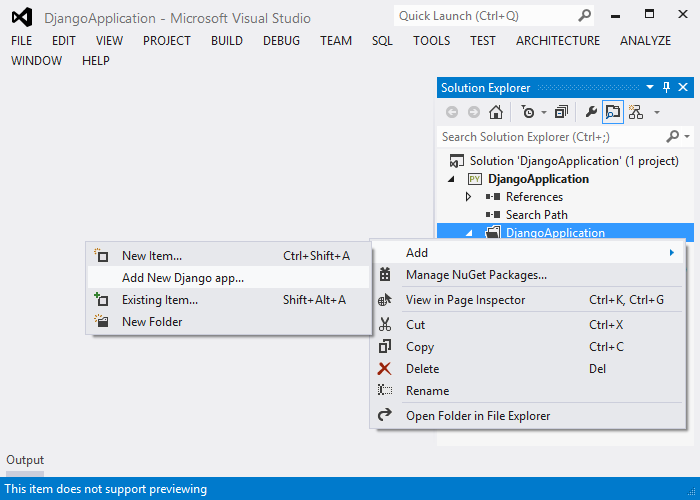Click the solution icon next to Solution 'DjangoApplication'
The height and width of the screenshot is (500, 700).
click(x=456, y=161)
